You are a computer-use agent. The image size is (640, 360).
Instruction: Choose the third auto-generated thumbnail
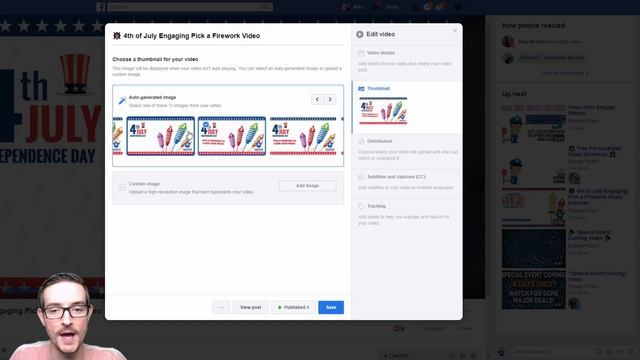tap(303, 136)
